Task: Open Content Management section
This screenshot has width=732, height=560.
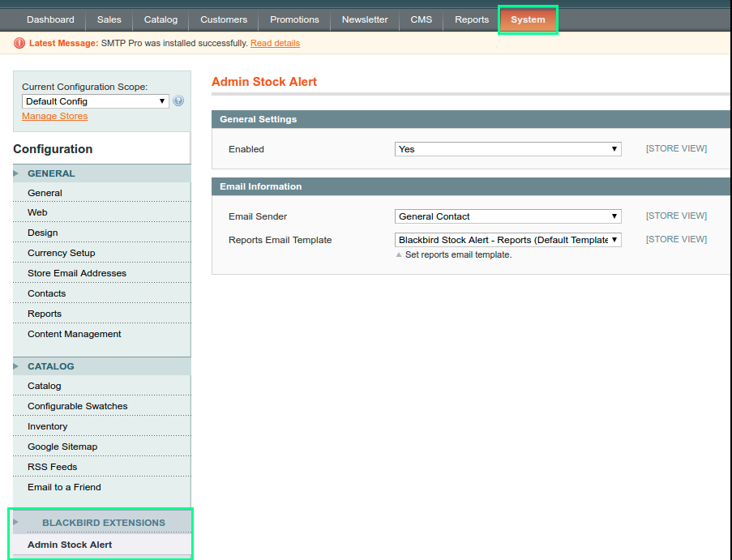Action: coord(102,334)
